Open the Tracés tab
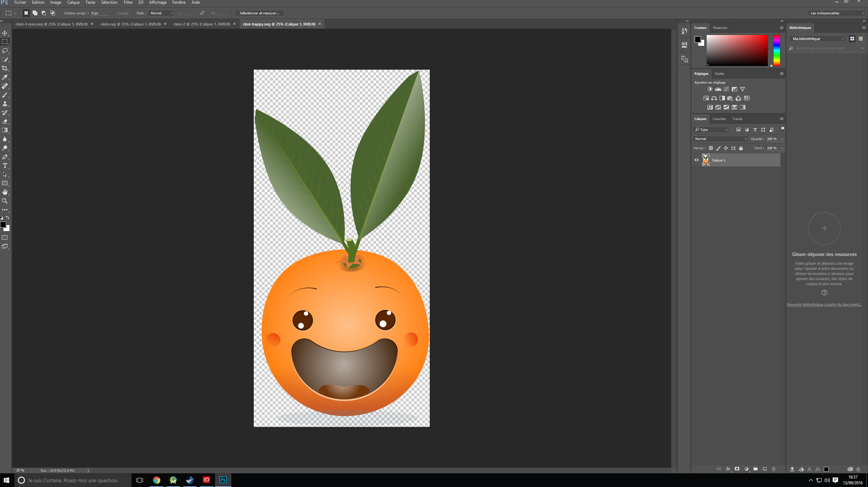 point(737,119)
